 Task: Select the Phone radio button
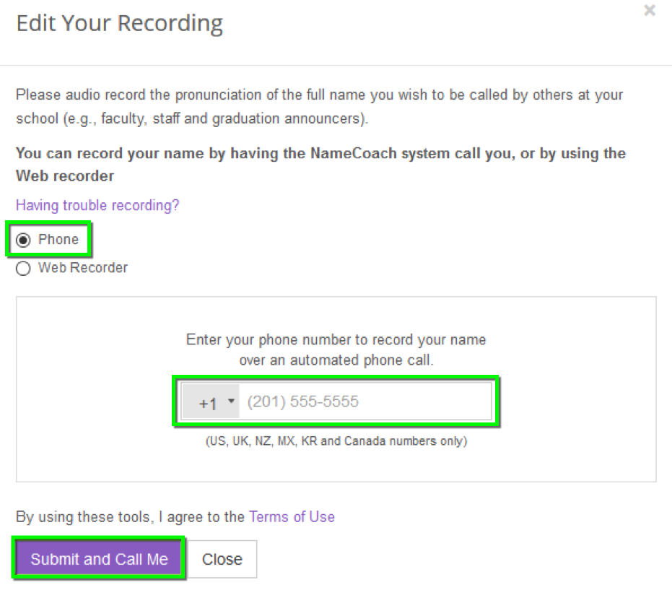point(24,240)
